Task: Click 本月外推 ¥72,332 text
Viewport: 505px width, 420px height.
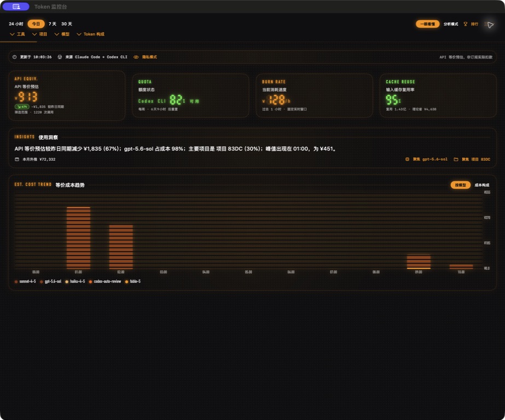Action: tap(39, 159)
